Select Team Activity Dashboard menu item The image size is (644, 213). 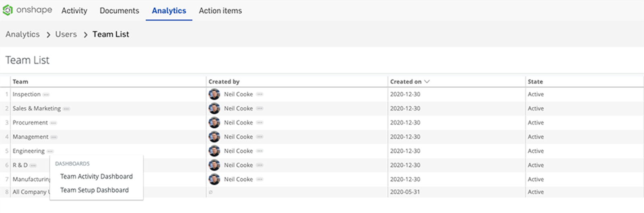coord(96,176)
